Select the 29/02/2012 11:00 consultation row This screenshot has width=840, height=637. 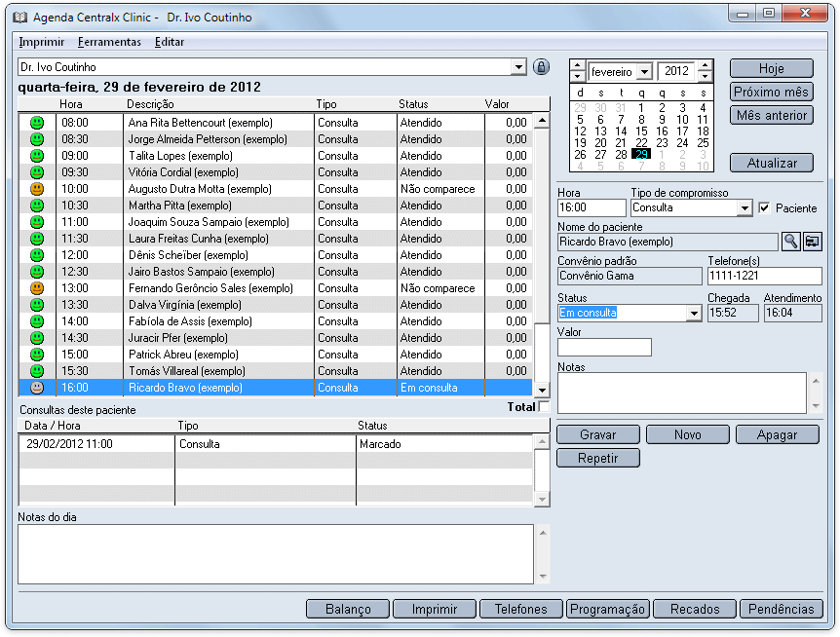pos(276,444)
